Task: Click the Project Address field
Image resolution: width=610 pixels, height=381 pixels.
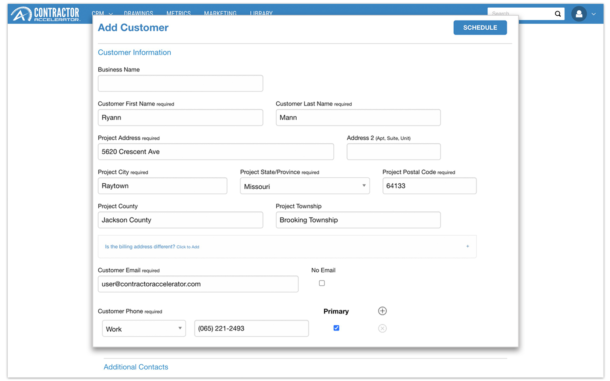Action: pyautogui.click(x=216, y=151)
